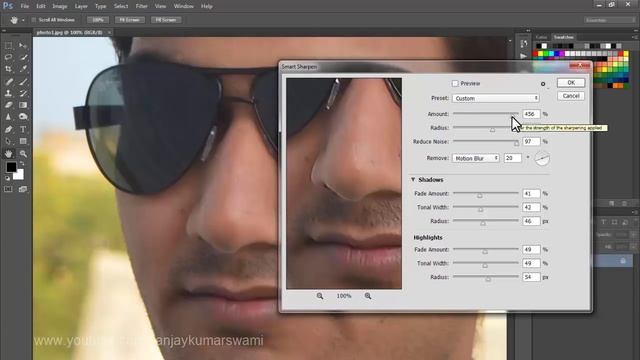Toggle Scroll All Windows checkbox
Image resolution: width=640 pixels, height=360 pixels.
pyautogui.click(x=34, y=20)
